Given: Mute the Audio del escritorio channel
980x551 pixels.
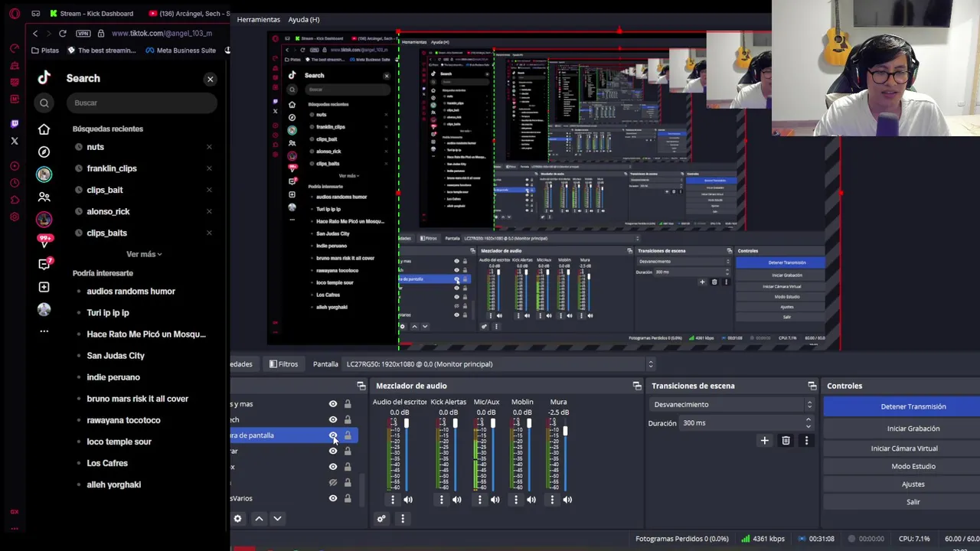Looking at the screenshot, I should [x=408, y=500].
